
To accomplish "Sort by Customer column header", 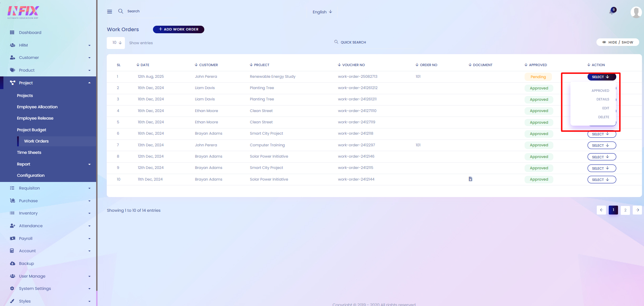I will point(206,65).
